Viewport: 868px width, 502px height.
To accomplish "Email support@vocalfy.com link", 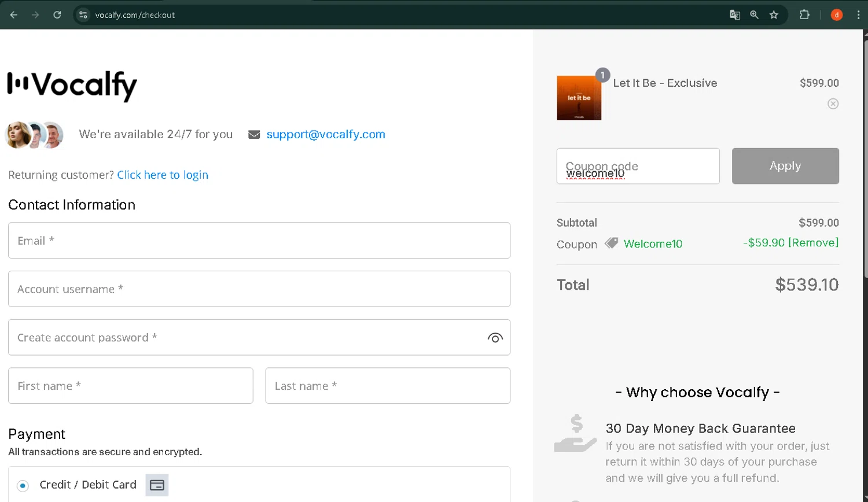I will pyautogui.click(x=326, y=134).
